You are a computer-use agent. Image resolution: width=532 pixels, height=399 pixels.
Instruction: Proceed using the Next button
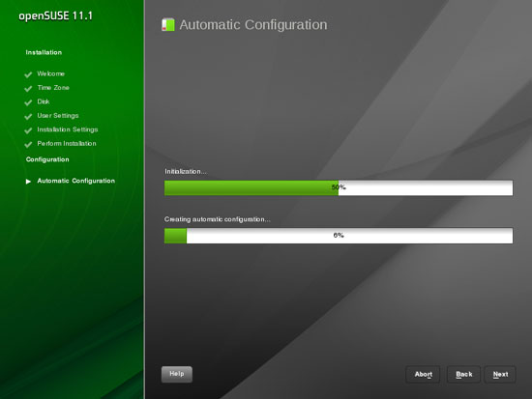tap(500, 374)
